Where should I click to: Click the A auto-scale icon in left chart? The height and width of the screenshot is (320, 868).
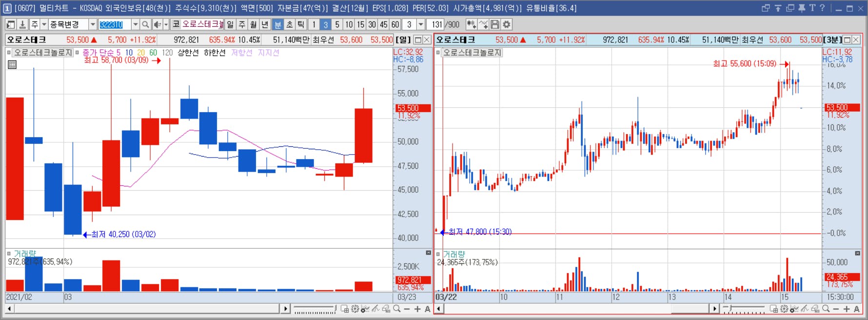427,309
